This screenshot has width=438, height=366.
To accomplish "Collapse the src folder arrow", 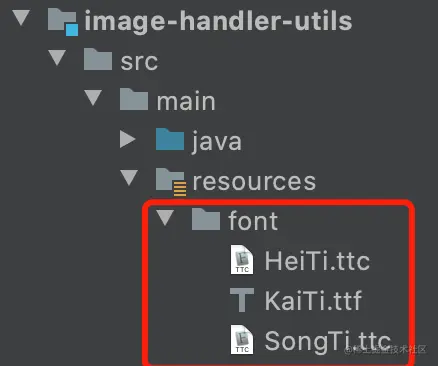I will coord(57,58).
